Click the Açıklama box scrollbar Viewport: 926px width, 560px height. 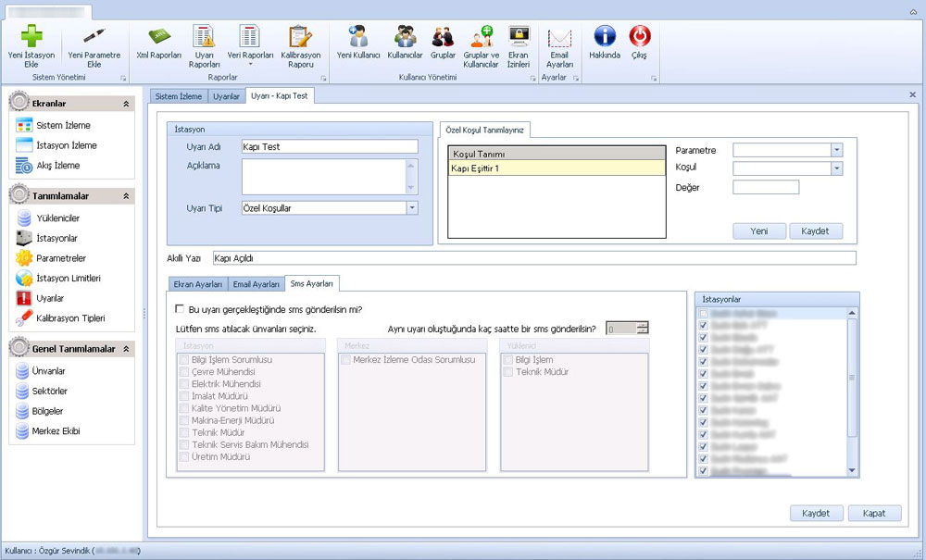tap(411, 177)
